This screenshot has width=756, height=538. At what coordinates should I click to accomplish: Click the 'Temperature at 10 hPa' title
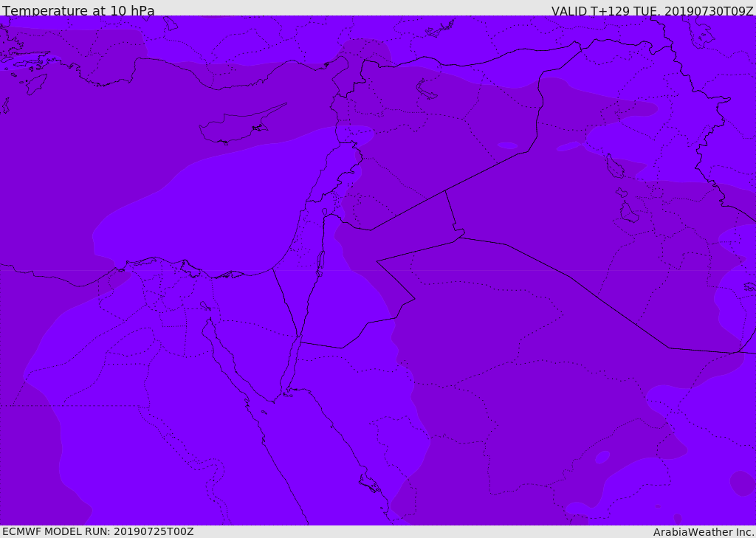78,10
